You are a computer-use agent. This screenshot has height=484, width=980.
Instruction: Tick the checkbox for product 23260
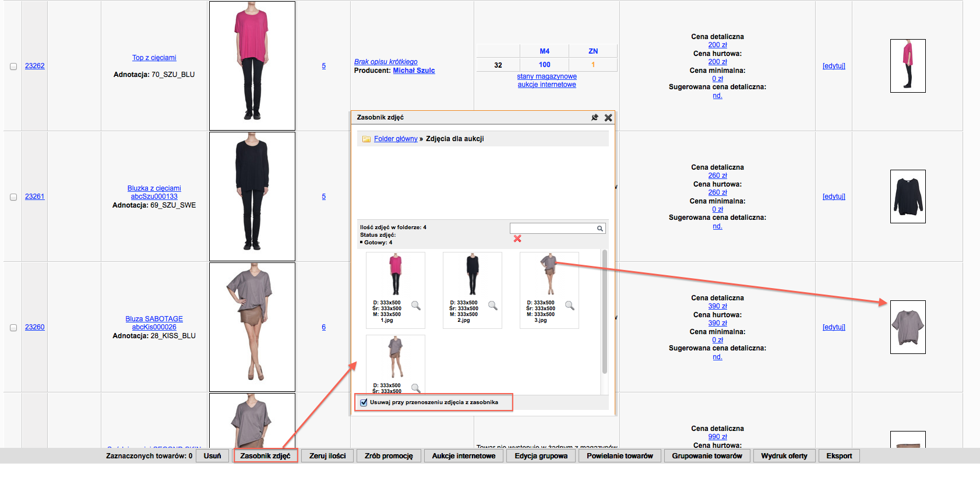coord(13,328)
